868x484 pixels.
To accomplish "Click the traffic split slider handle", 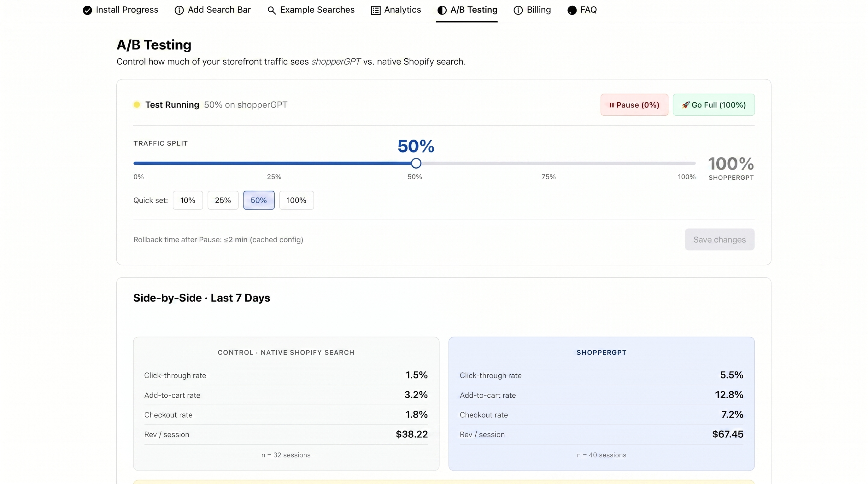I will [x=416, y=163].
